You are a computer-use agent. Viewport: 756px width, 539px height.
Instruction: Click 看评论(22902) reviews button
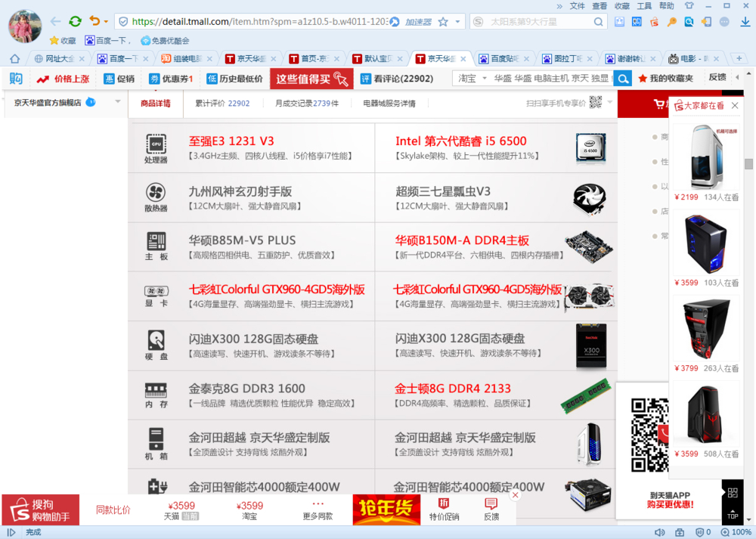pos(398,79)
